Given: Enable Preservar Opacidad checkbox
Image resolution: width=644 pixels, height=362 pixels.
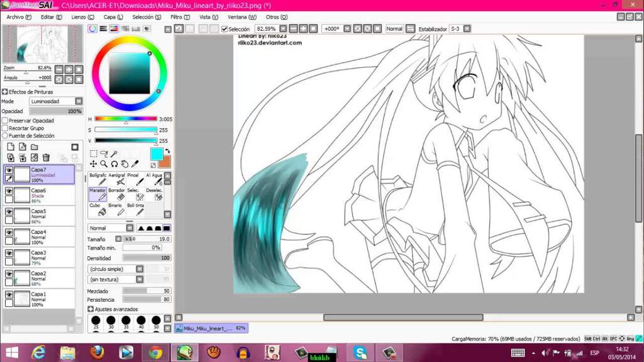Looking at the screenshot, I should (5, 121).
